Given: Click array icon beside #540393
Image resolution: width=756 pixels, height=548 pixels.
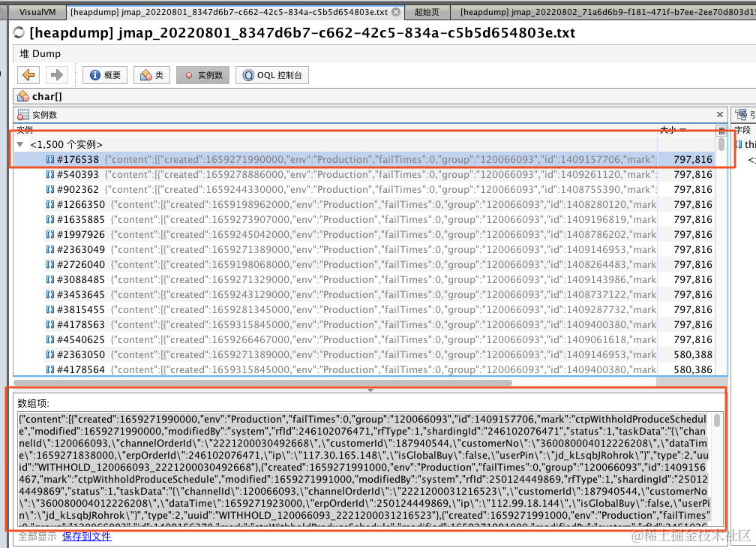Looking at the screenshot, I should click(x=50, y=174).
